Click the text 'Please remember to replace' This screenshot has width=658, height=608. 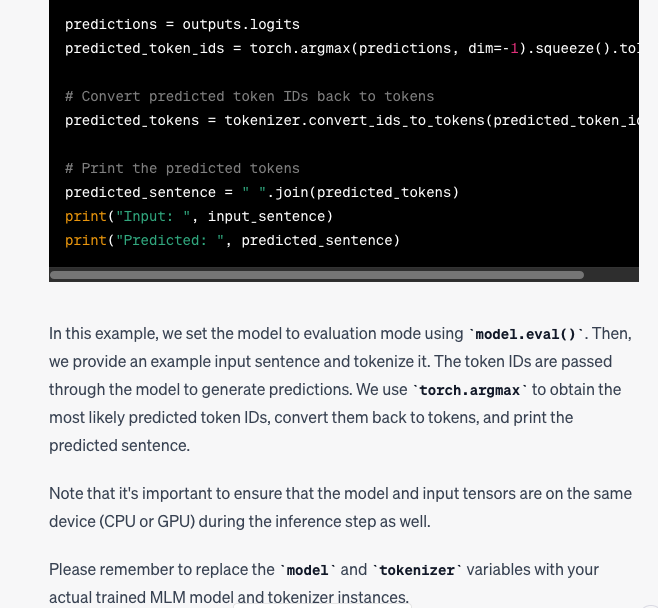click(x=160, y=570)
